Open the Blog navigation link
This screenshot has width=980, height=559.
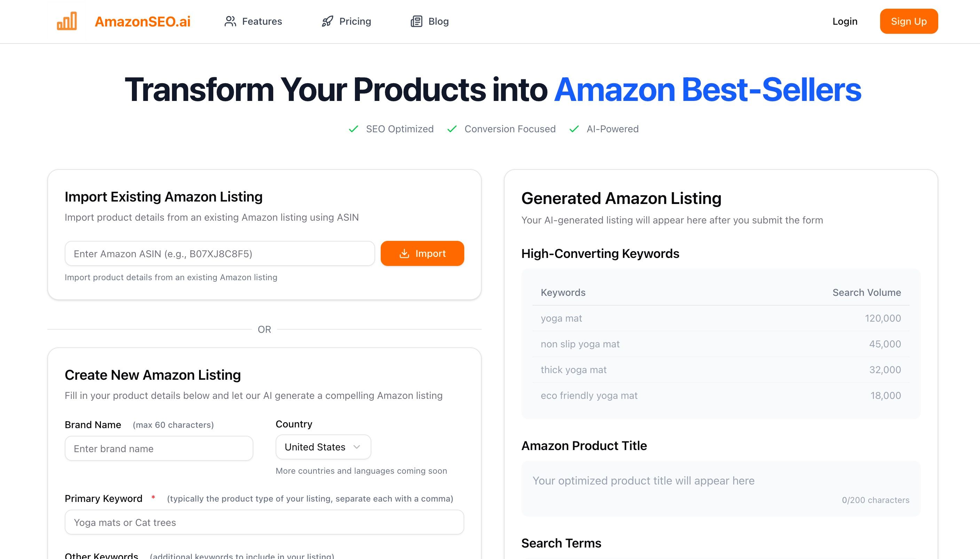438,22
